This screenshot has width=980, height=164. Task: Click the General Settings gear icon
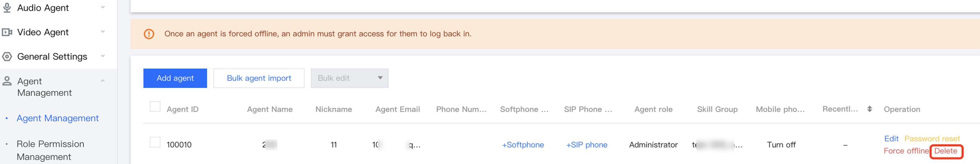7,57
